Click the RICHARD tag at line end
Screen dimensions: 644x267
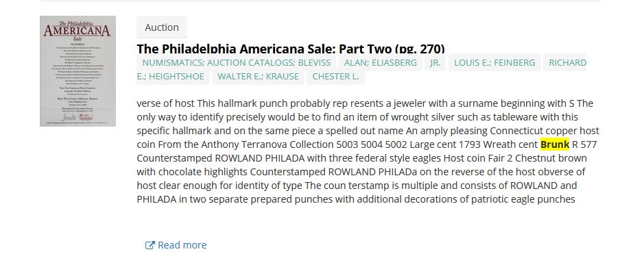[x=568, y=63]
